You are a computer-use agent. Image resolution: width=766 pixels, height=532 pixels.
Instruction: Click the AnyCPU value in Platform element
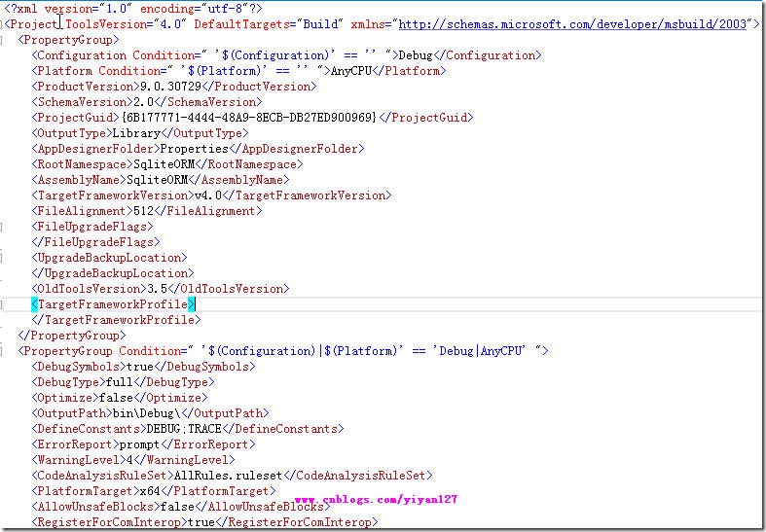click(x=351, y=71)
